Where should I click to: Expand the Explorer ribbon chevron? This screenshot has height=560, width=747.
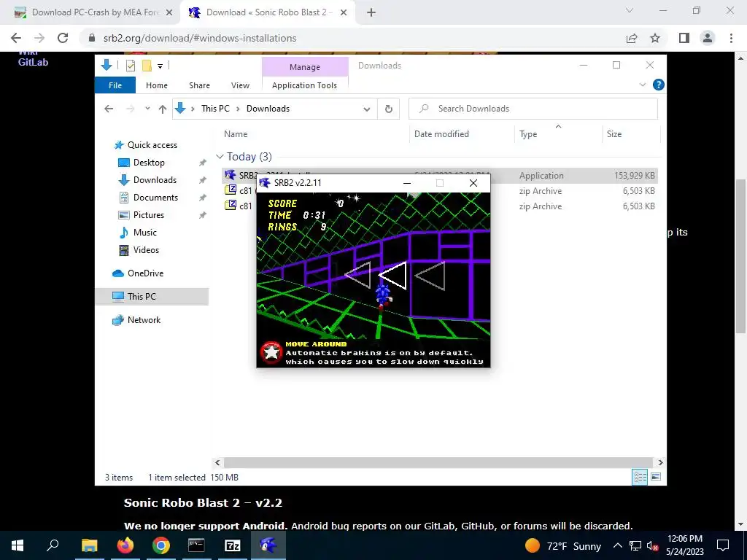point(642,85)
